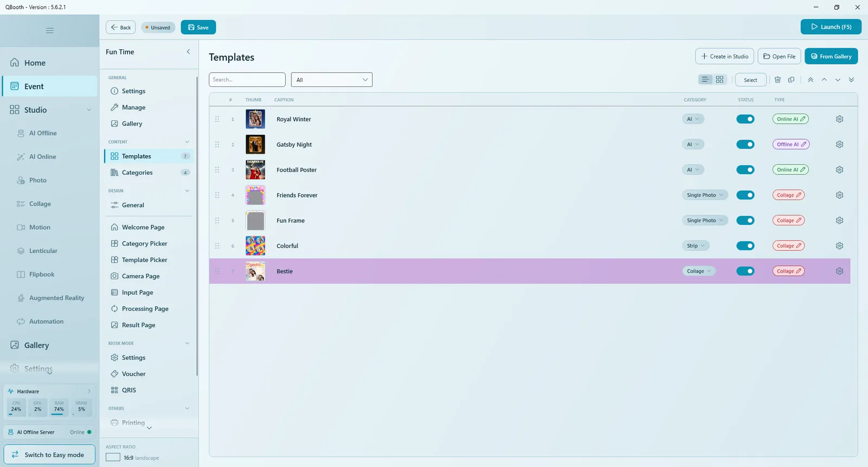Collapse the Studio section chevron
868x467 pixels.
click(89, 110)
